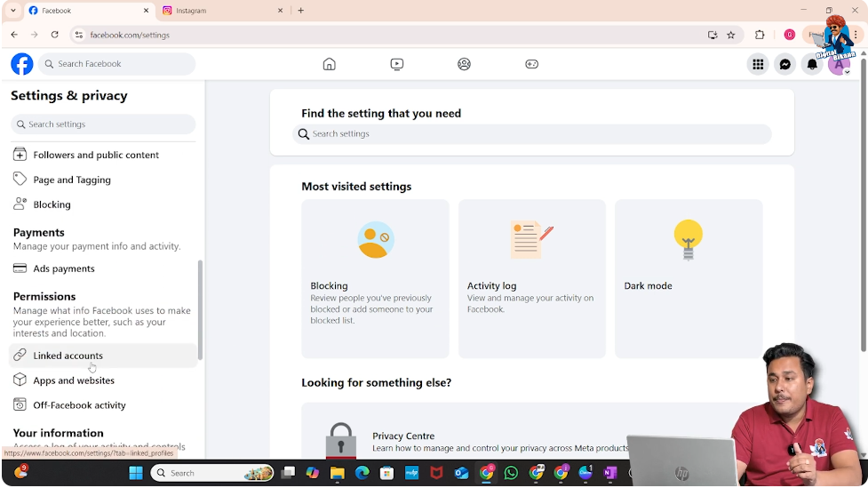Click the Off-Facebook activity icon
Screen dimensions: 868x488
point(20,404)
